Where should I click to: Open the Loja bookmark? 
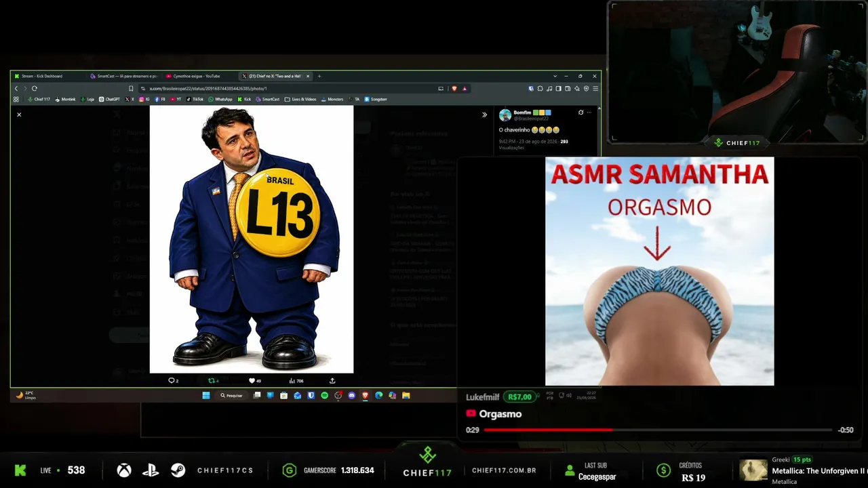pyautogui.click(x=87, y=99)
